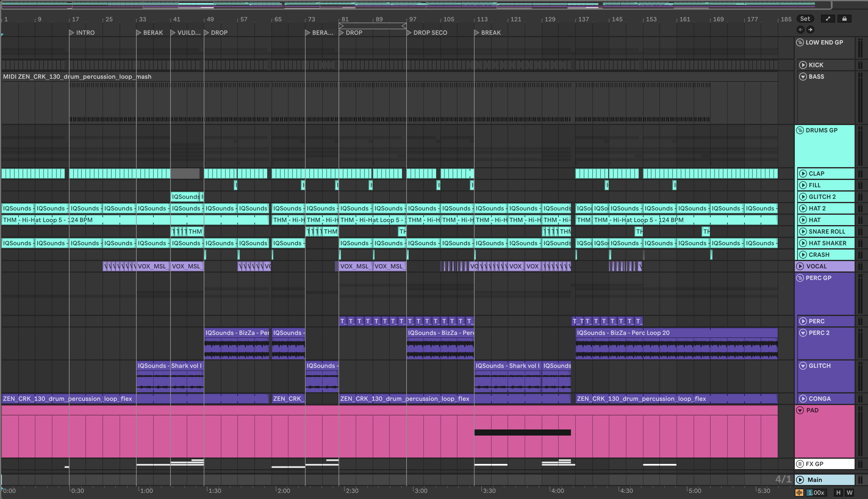The image size is (868, 499).
Task: Unfold the SNARE ROLL track
Action: pyautogui.click(x=803, y=232)
